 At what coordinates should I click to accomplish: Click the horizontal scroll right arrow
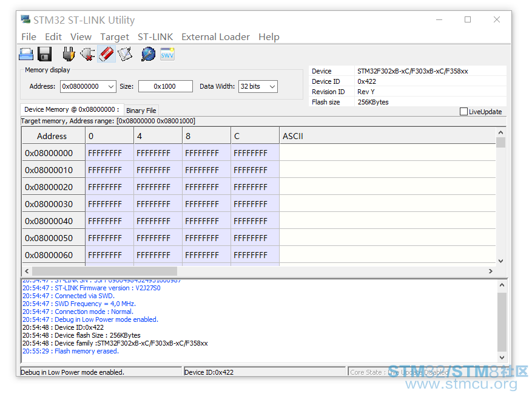click(490, 271)
